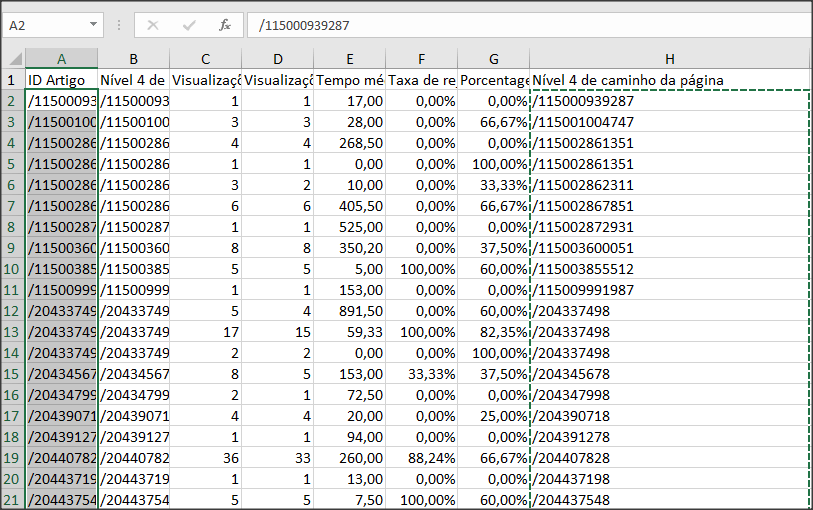The width and height of the screenshot is (813, 510).
Task: Select row 1 header
Action: 12,80
